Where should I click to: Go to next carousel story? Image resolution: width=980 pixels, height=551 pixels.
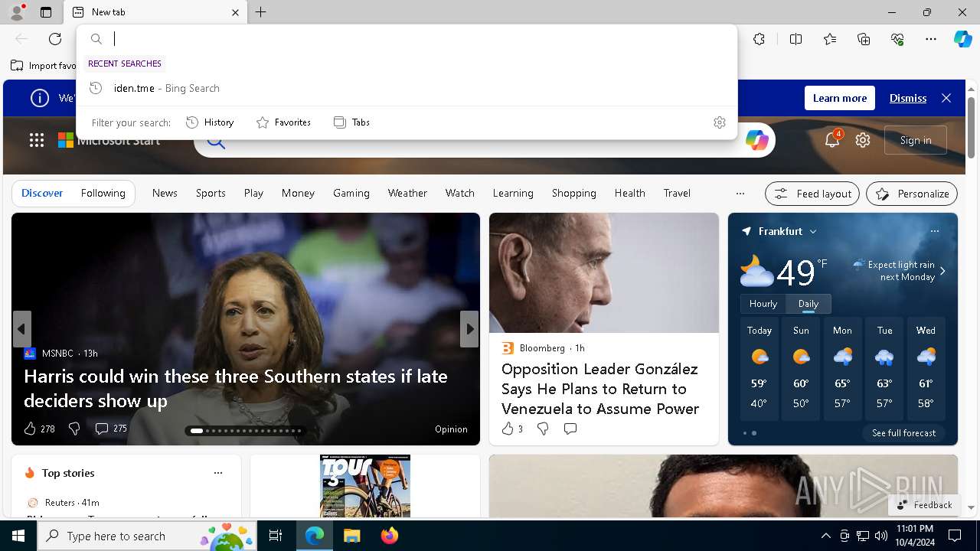(469, 329)
